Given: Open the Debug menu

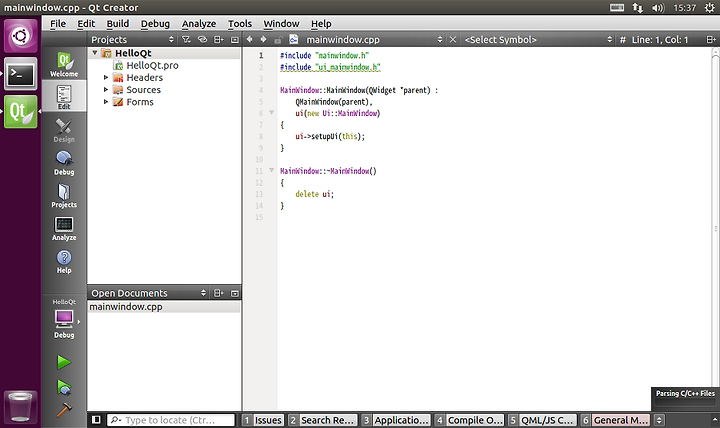Looking at the screenshot, I should click(155, 24).
